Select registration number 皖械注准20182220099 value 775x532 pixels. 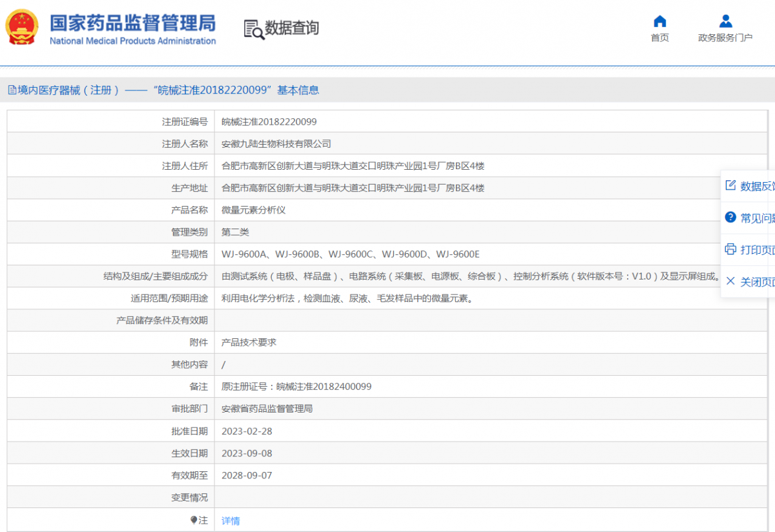(x=269, y=121)
